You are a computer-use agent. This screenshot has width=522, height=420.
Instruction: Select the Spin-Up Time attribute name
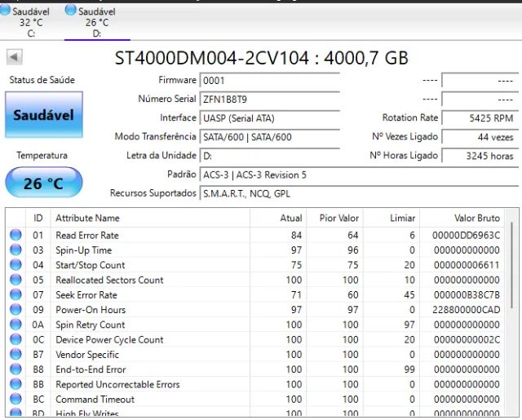tap(83, 250)
